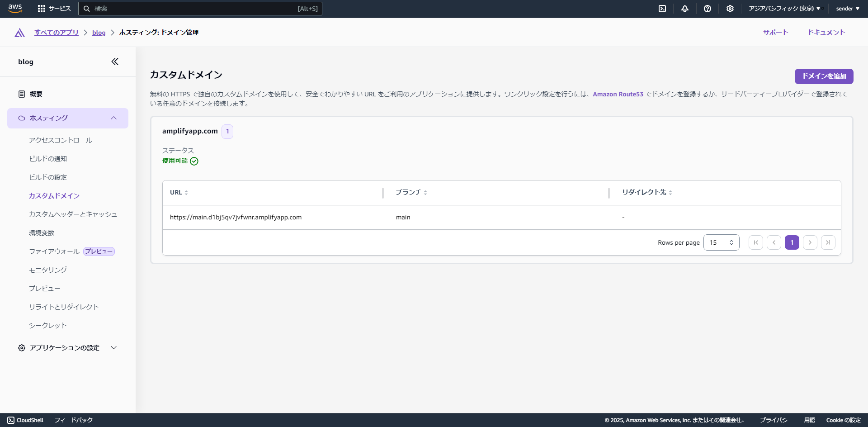Click the amplifyapp.com domain heading
Image resolution: width=868 pixels, height=427 pixels.
pos(190,131)
